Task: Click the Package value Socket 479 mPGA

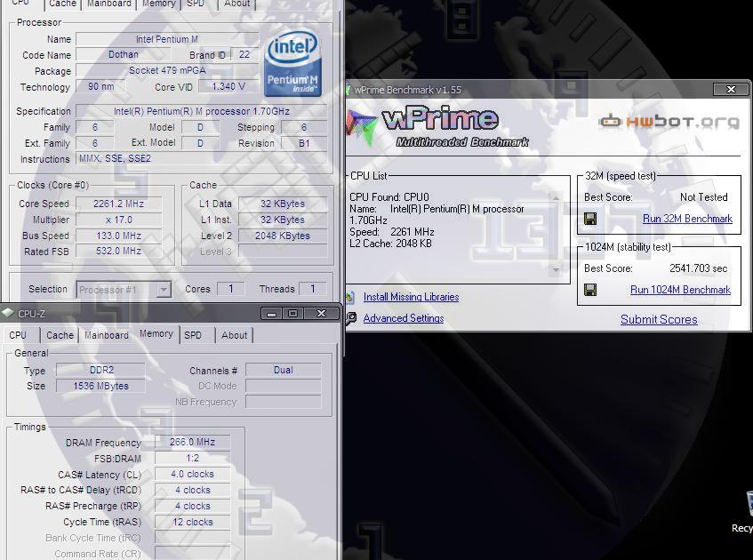Action: tap(167, 70)
